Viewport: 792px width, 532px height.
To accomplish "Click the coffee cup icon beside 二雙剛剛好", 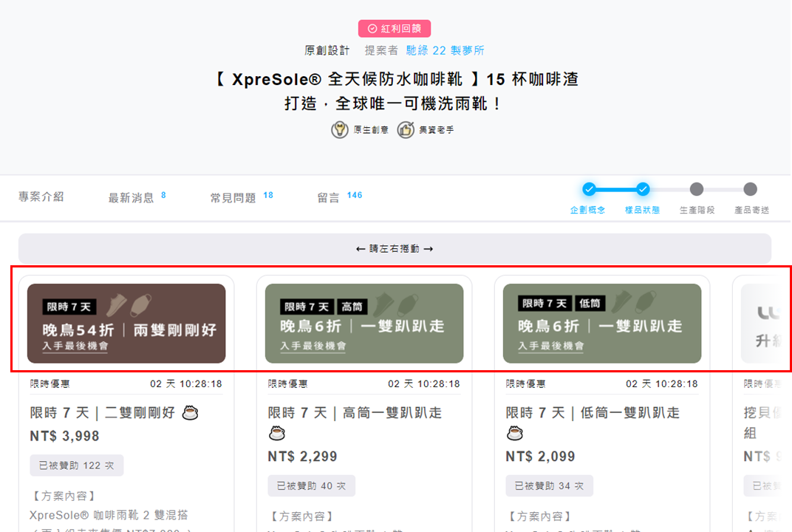I will 191,413.
